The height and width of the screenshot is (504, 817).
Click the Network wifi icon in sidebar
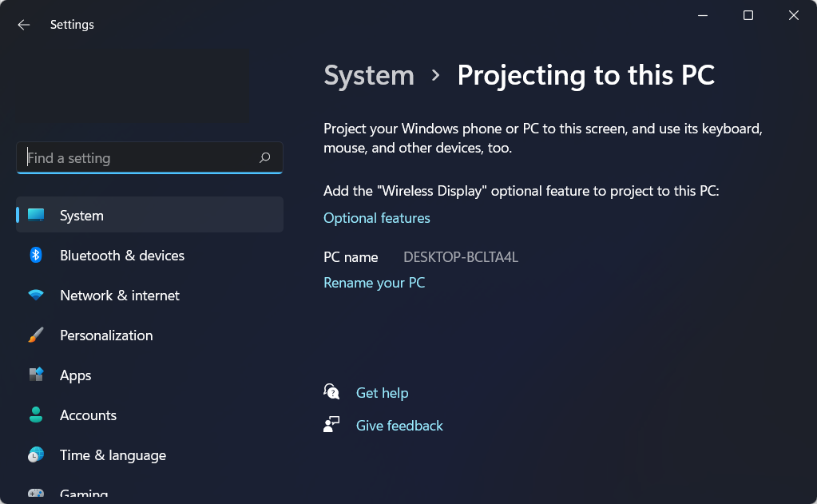(x=36, y=296)
